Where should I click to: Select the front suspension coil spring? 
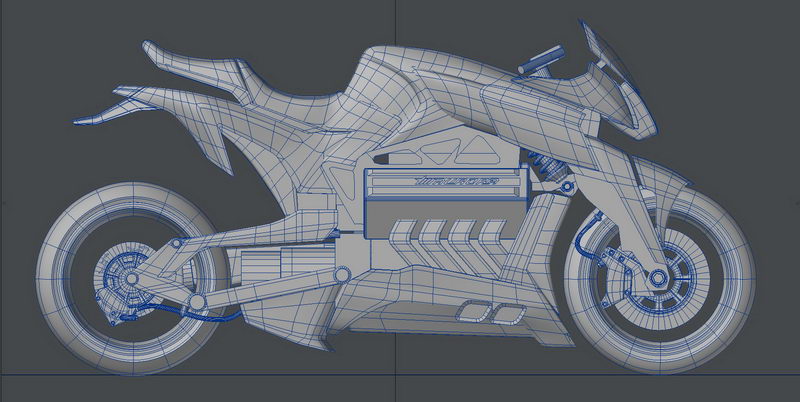point(547,164)
